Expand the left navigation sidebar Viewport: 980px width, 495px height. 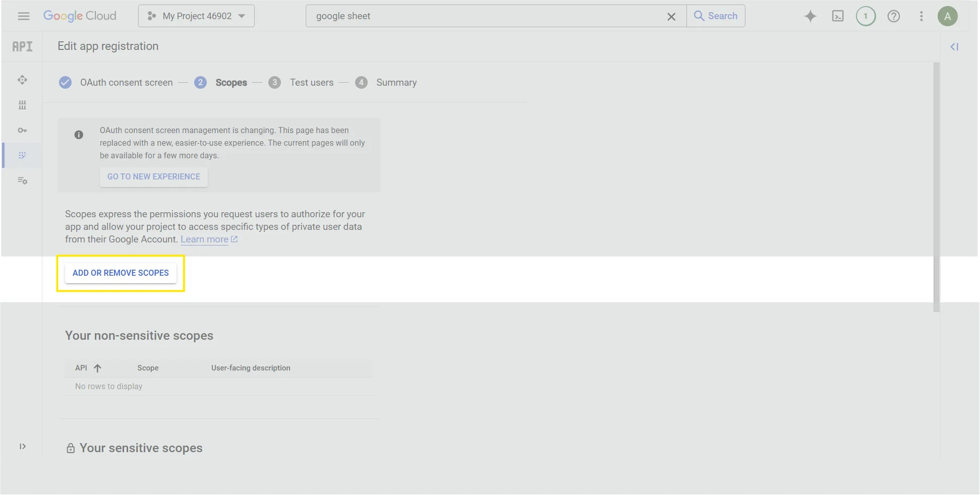point(23,446)
